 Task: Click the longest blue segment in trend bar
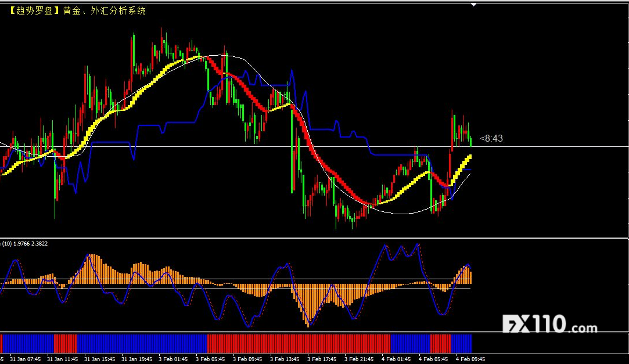pos(142,343)
